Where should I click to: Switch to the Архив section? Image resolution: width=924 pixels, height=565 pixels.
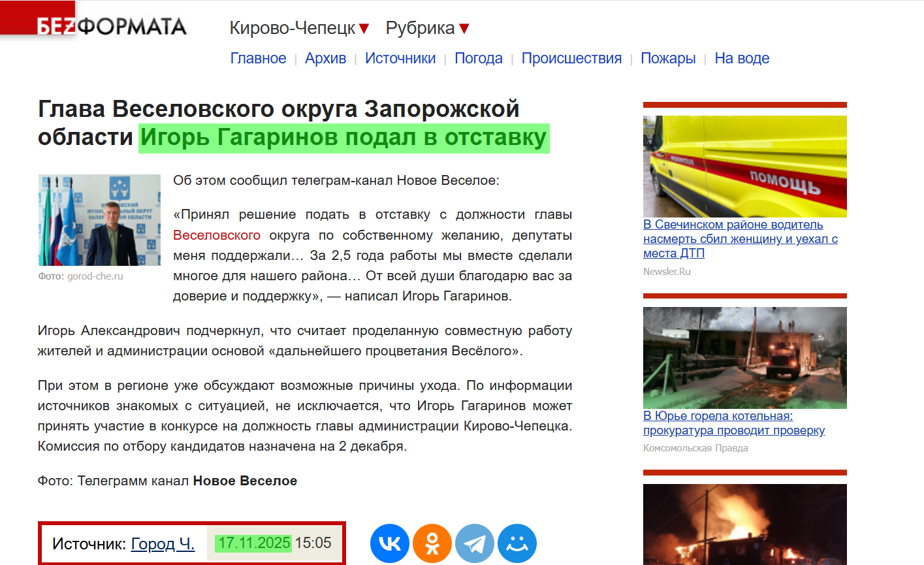[326, 58]
